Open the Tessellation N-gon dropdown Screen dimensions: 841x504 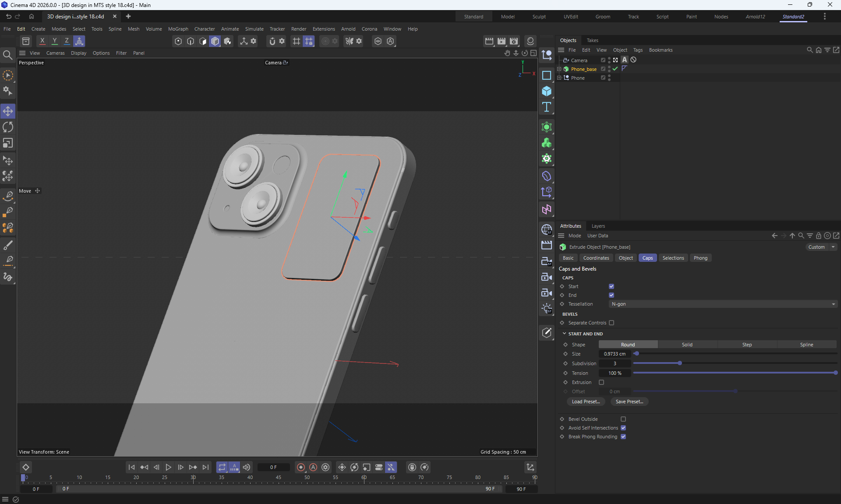723,304
